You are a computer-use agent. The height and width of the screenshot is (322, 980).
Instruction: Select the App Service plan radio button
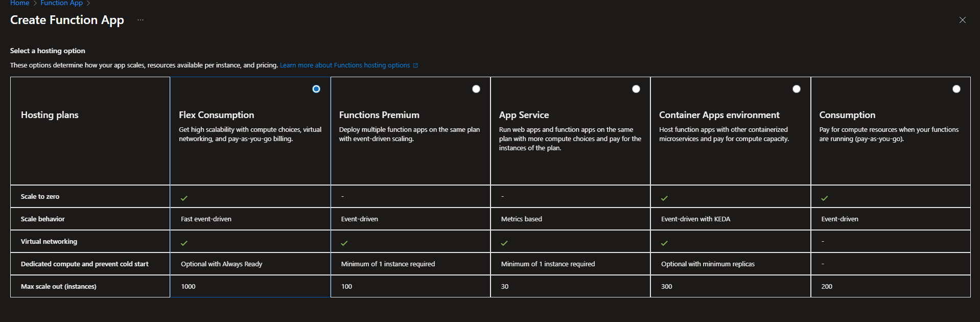click(636, 89)
